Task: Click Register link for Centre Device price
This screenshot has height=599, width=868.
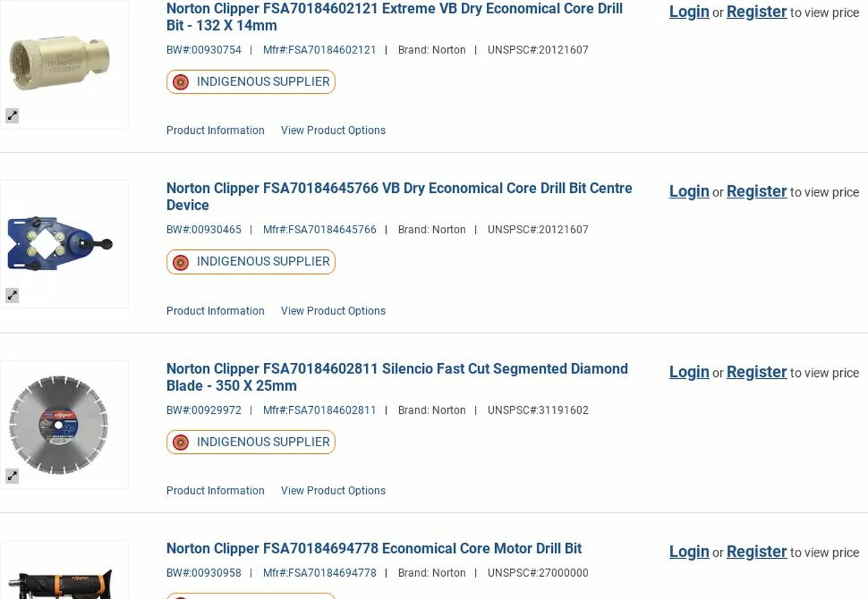Action: click(x=756, y=192)
